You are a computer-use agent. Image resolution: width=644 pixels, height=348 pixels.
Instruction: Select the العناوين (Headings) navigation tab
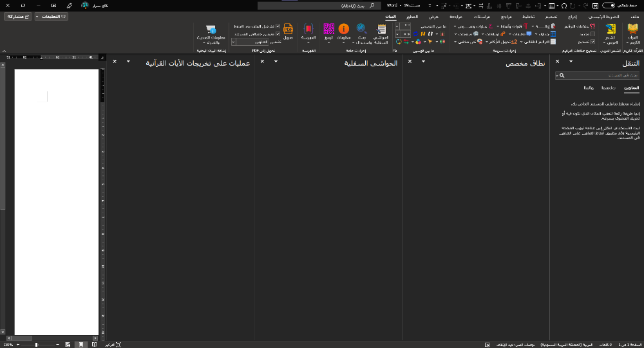(x=631, y=88)
